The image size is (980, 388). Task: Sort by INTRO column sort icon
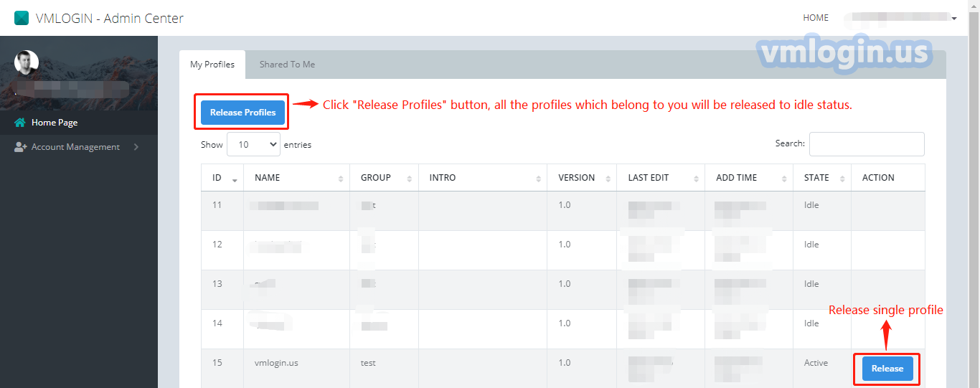(x=538, y=179)
